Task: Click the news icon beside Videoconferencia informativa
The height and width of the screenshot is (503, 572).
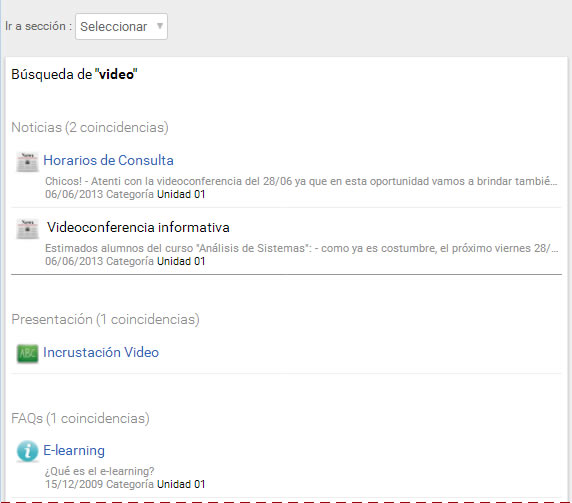Action: tap(27, 229)
